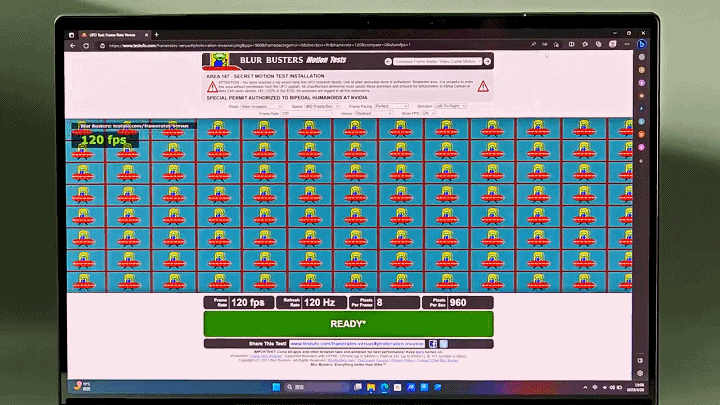Click the 120 fps frame rate readout
Image resolution: width=720 pixels, height=405 pixels.
tap(248, 303)
